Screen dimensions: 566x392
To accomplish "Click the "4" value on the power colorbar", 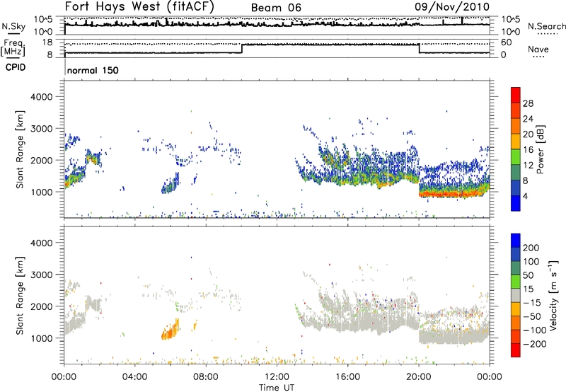I will (x=525, y=196).
